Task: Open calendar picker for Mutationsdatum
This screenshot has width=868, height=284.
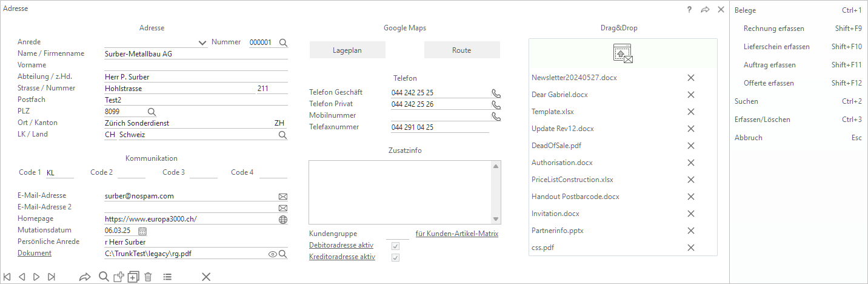Action: [142, 231]
